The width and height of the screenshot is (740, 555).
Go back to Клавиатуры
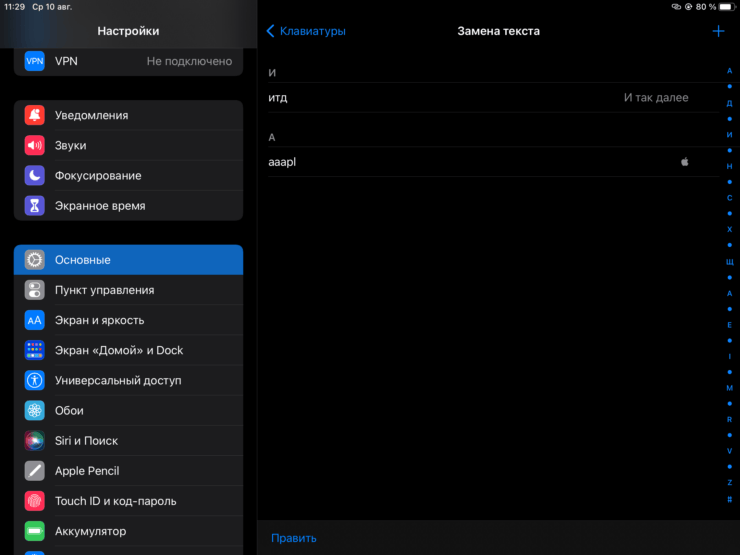click(306, 31)
